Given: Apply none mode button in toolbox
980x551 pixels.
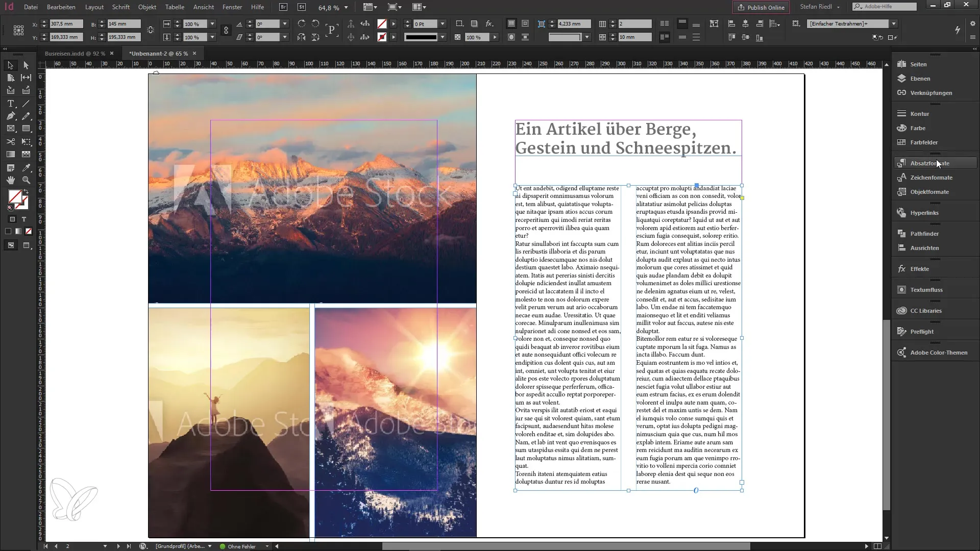Looking at the screenshot, I should (29, 232).
